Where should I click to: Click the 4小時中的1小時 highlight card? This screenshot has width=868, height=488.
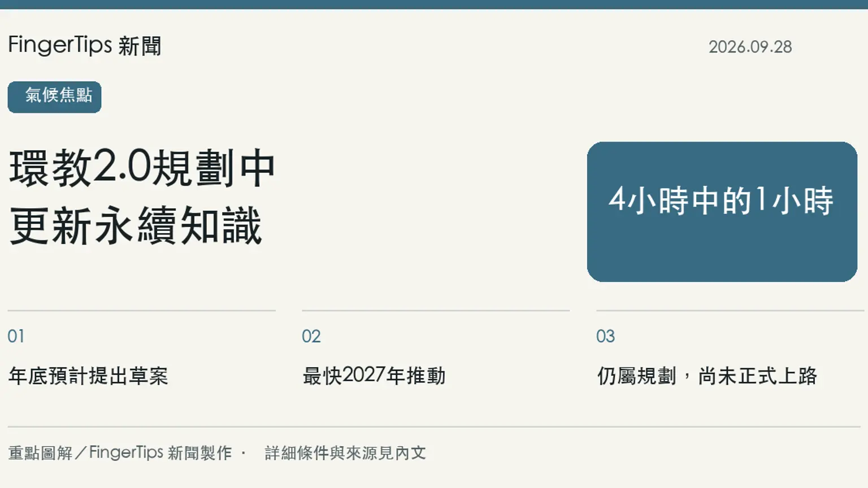click(x=722, y=212)
